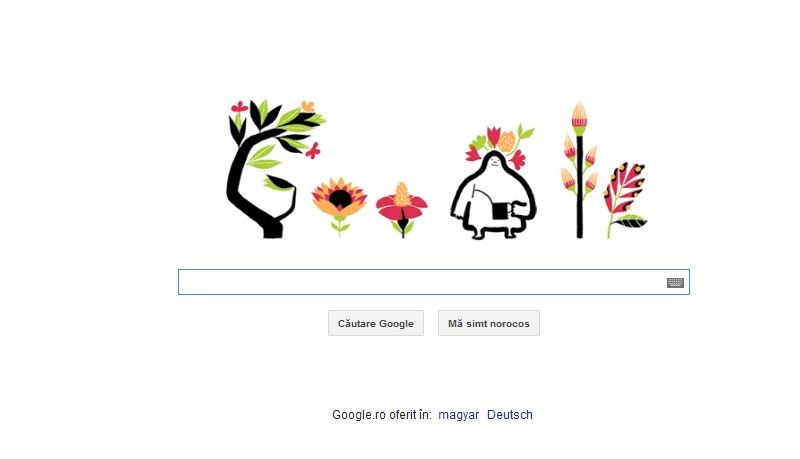
Task: Click the white creature's smiling face
Action: 493,161
